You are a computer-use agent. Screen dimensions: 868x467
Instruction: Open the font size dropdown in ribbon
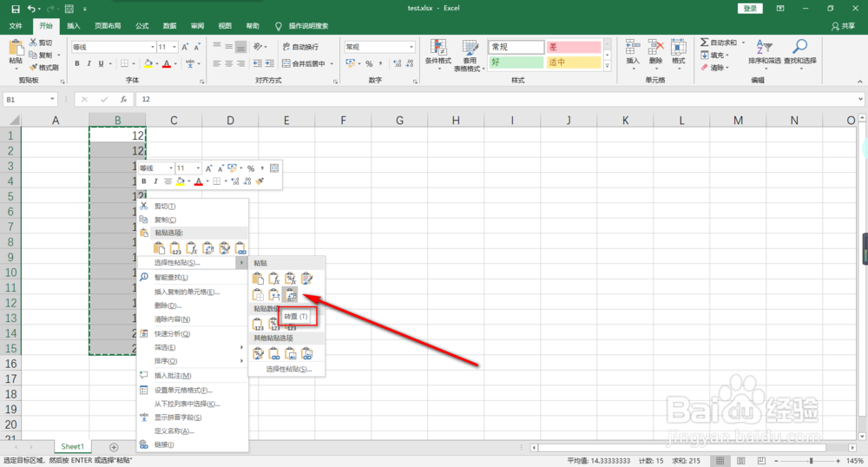point(174,47)
